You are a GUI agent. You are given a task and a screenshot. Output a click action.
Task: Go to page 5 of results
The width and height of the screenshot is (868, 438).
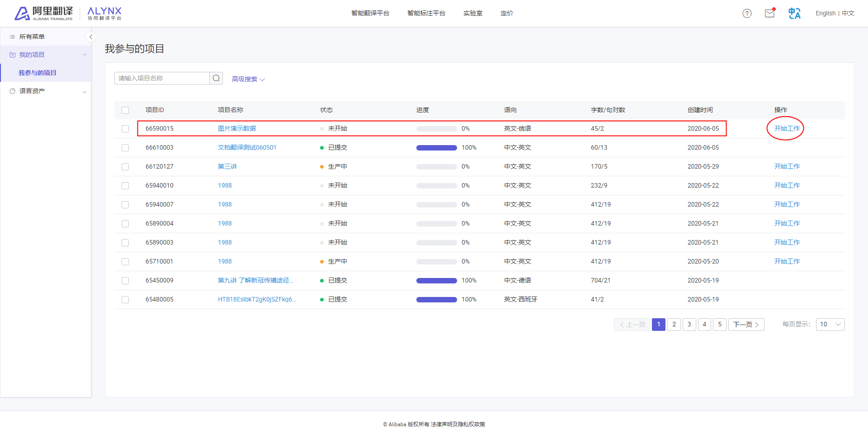pyautogui.click(x=720, y=325)
